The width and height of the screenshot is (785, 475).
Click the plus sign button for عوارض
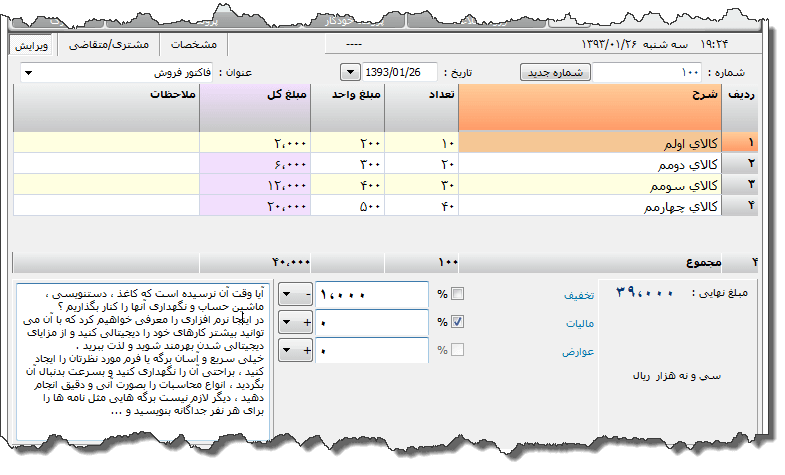pyautogui.click(x=307, y=350)
